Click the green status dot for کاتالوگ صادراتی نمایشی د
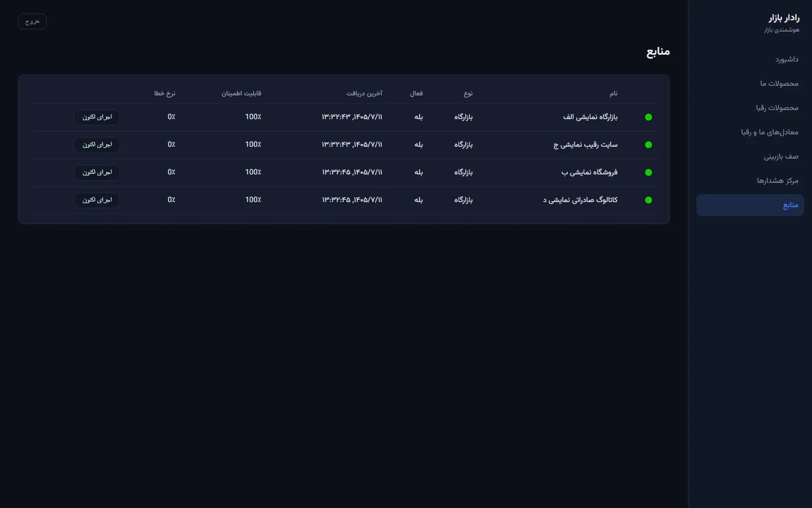This screenshot has width=812, height=508. point(648,200)
